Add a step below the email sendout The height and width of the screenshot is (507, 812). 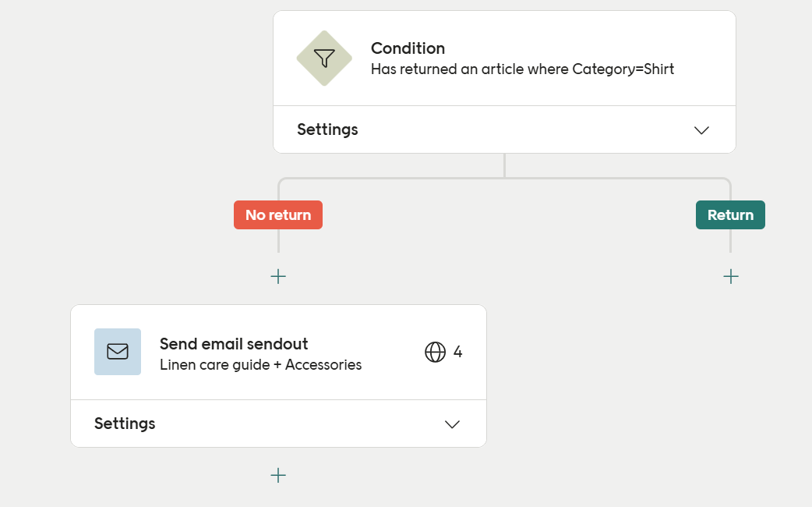[278, 475]
